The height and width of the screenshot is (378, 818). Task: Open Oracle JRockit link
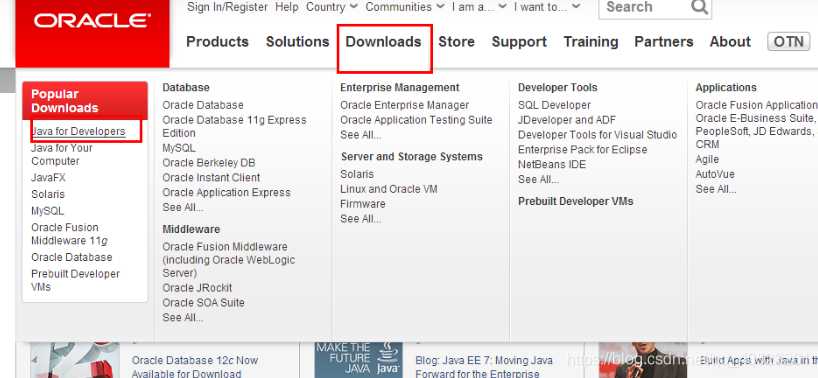[x=197, y=288]
